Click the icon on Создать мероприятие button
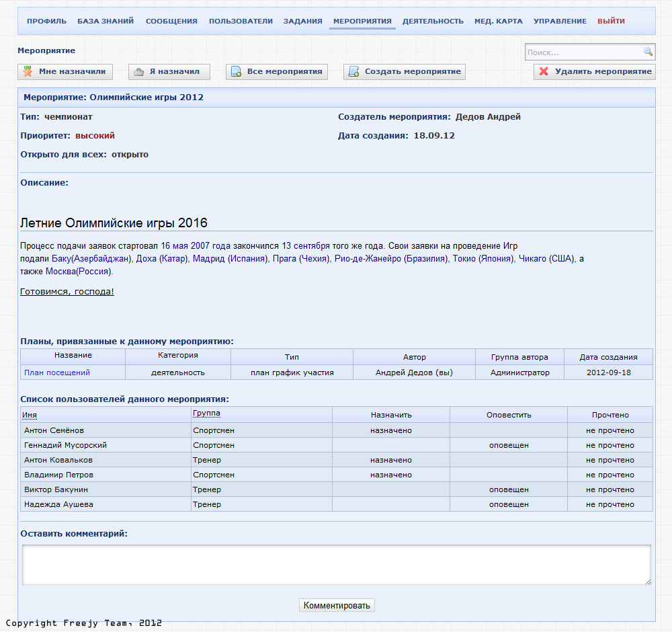This screenshot has height=632, width=672. tap(354, 72)
